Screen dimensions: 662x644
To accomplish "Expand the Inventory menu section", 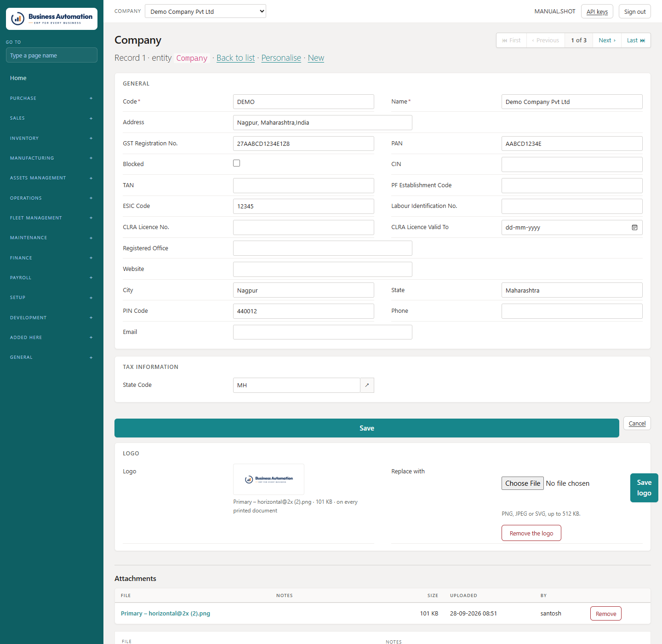I will (x=51, y=138).
